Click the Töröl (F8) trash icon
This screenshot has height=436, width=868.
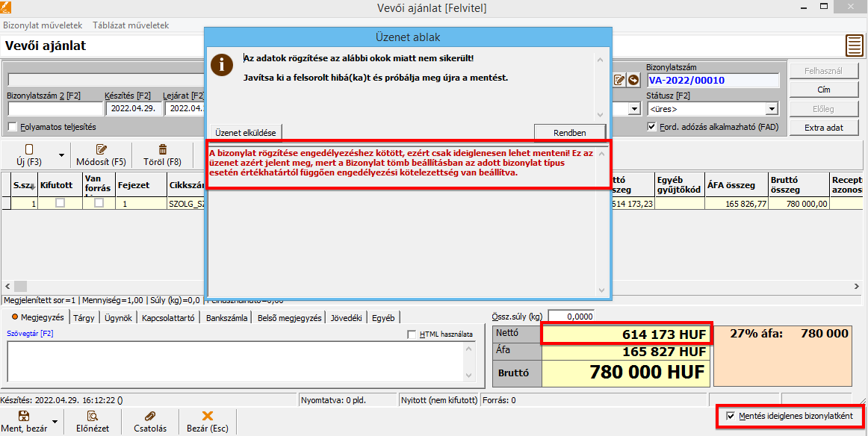click(163, 149)
